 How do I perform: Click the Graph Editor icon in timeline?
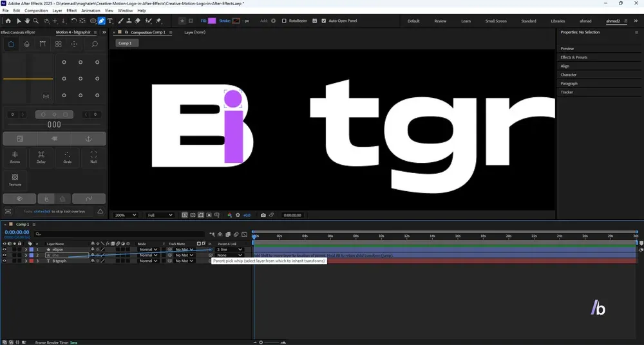click(x=244, y=234)
